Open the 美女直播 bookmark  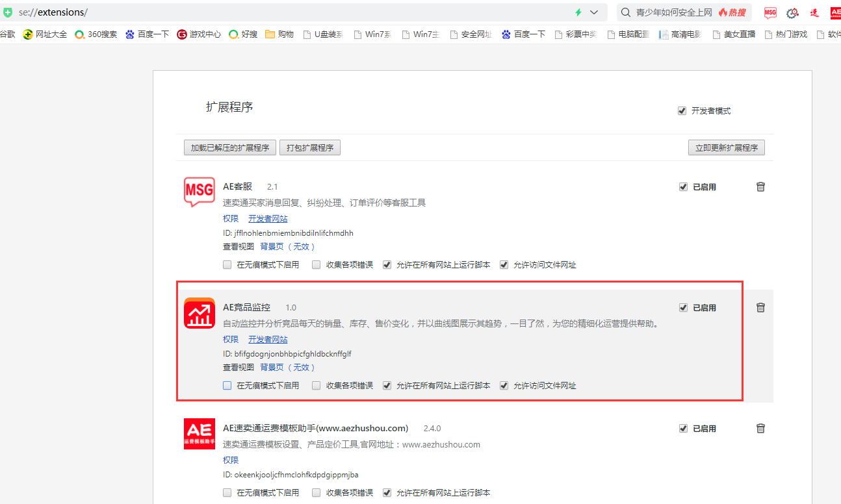click(x=734, y=34)
